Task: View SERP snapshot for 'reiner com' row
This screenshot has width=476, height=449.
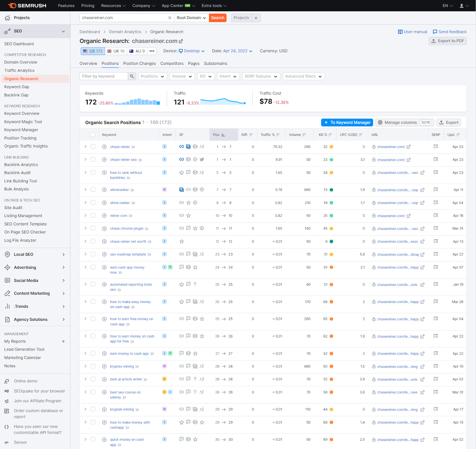Action: tap(436, 216)
